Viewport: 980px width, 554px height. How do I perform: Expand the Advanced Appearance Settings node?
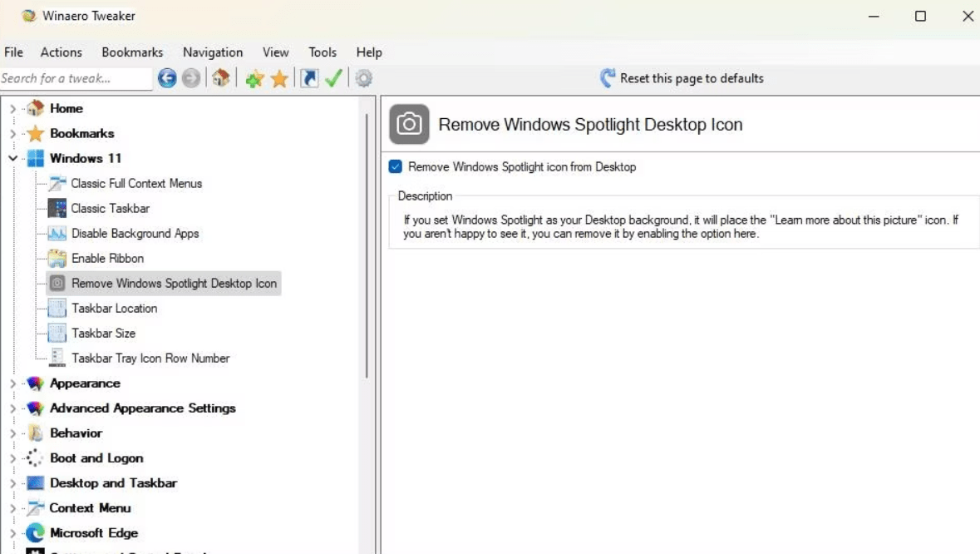[x=12, y=408]
